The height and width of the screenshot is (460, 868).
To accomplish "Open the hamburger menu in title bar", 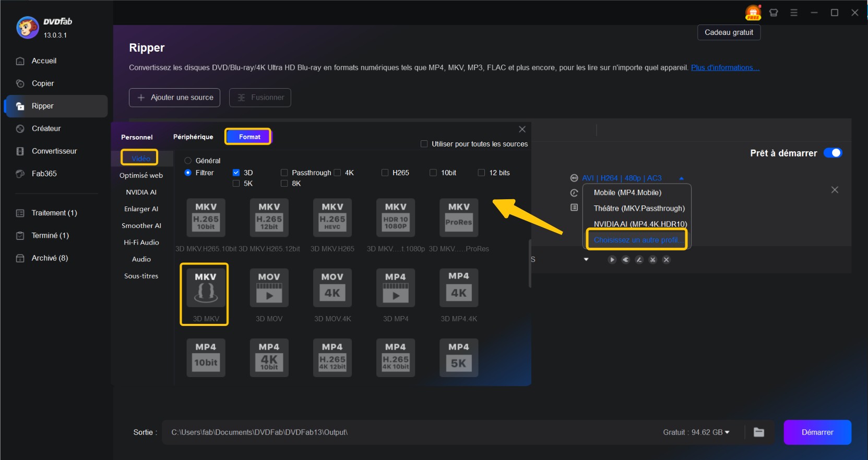I will (x=794, y=13).
